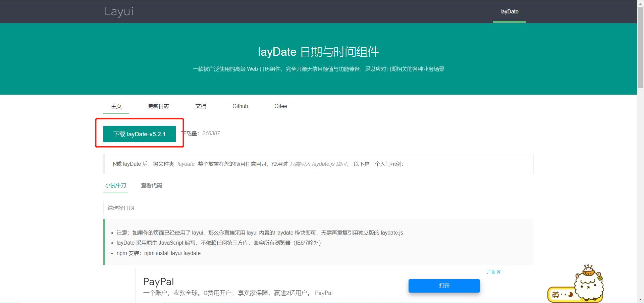Click the 广告 ad info label
Viewport: 644px width, 303px height.
[x=491, y=272]
